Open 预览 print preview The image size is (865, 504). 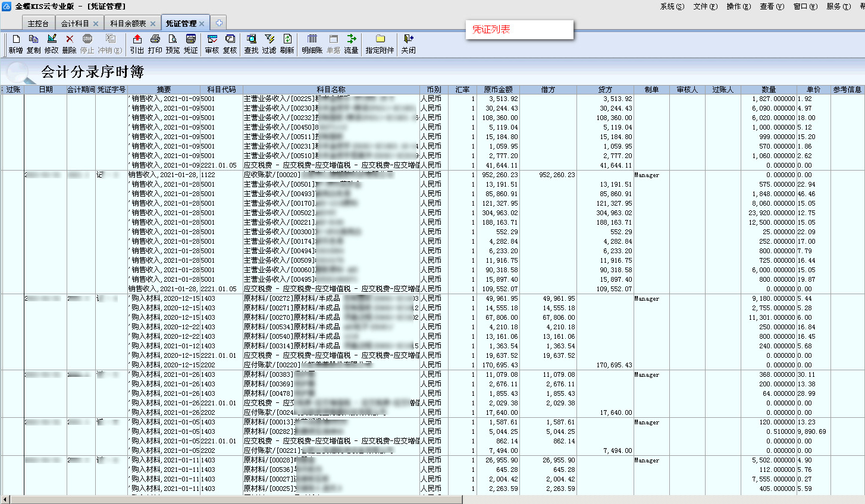pos(173,43)
